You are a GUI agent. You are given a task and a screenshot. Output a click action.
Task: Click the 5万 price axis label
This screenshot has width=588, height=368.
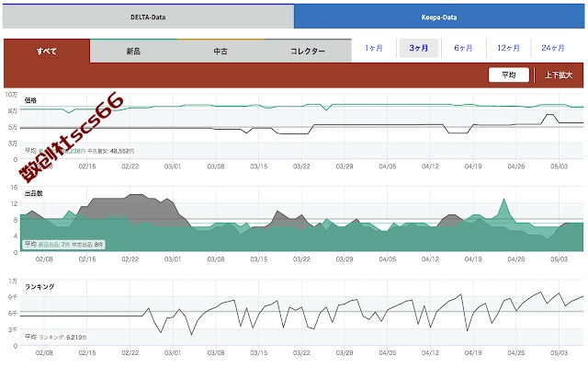[13, 127]
